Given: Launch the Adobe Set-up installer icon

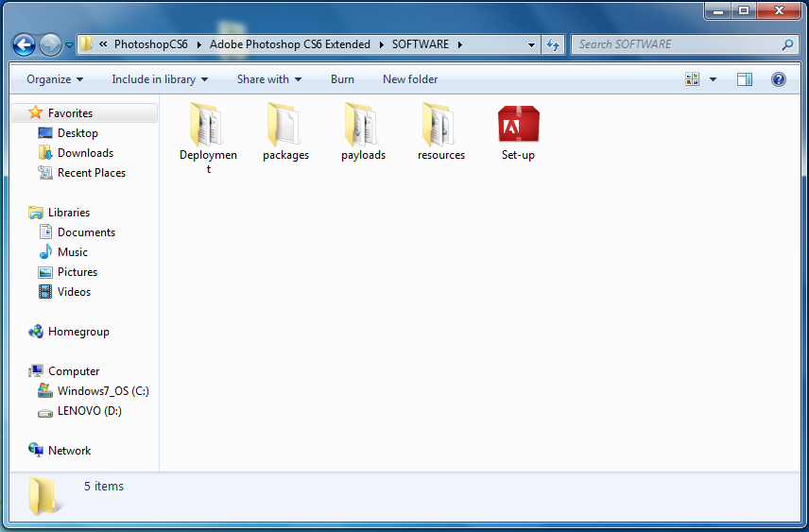Looking at the screenshot, I should tap(518, 125).
